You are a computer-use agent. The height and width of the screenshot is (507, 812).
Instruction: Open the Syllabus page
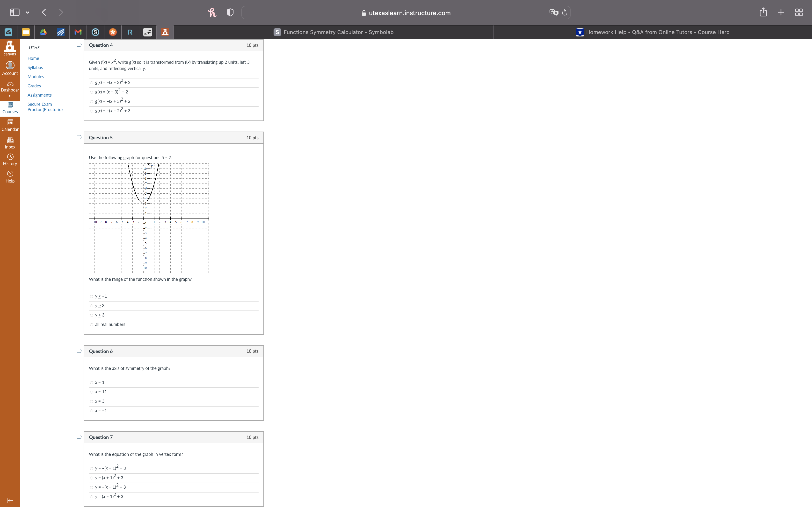(x=35, y=67)
